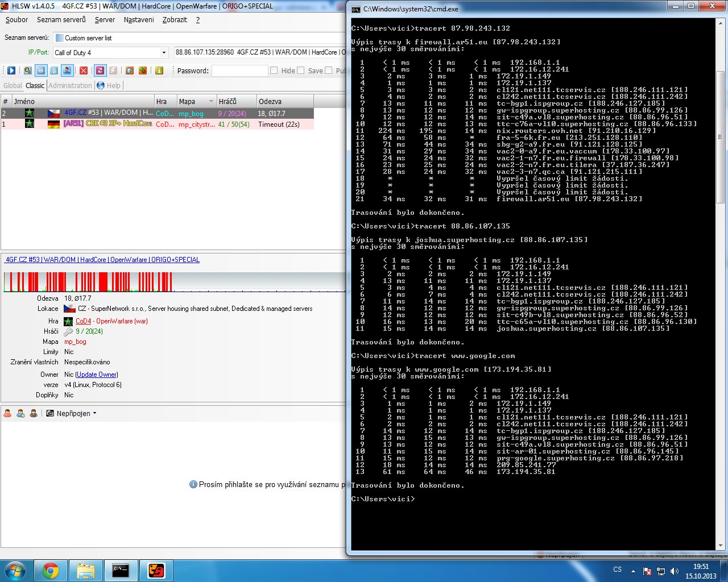Click the key icon next to Hráči count

click(x=68, y=331)
